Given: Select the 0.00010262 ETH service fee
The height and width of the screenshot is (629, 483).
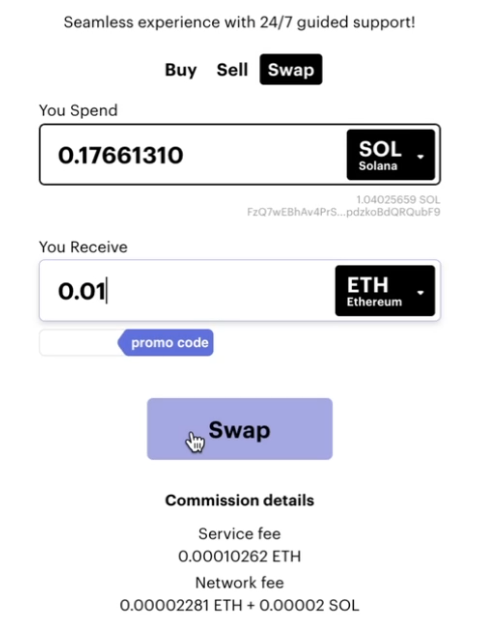Looking at the screenshot, I should tap(240, 556).
